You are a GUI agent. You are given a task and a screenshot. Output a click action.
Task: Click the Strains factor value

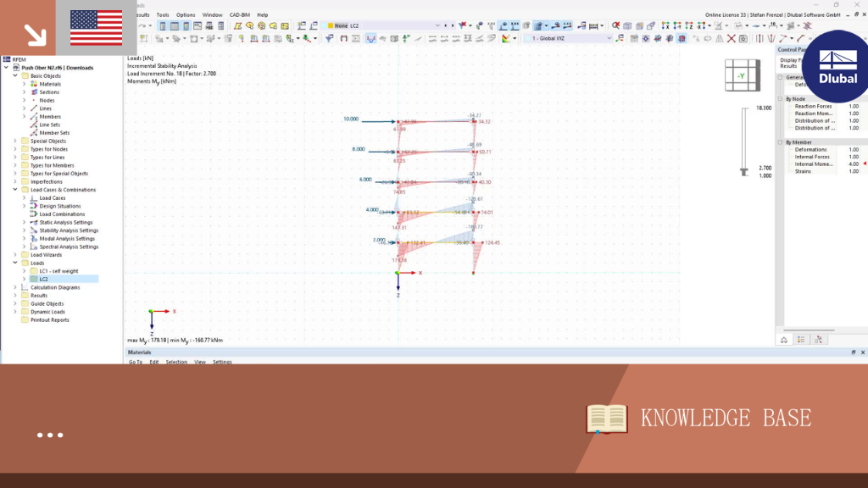point(854,171)
